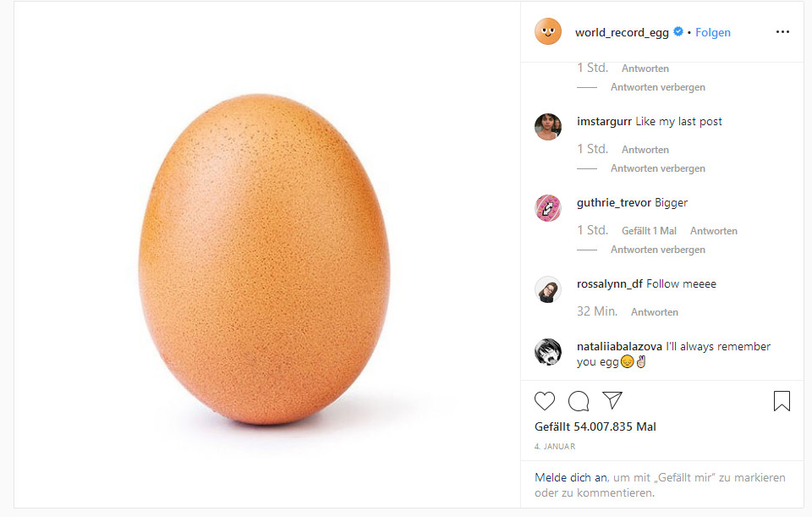Screen dimensions: 812x517
Task: Click nataliiabalazova's avatar
Action: tap(548, 352)
